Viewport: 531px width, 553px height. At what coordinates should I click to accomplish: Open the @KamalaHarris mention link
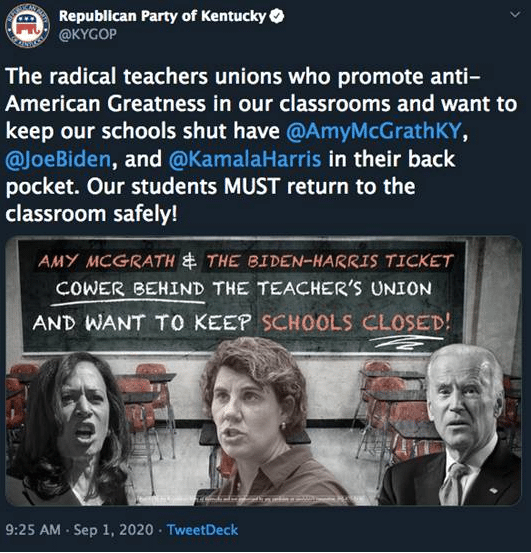coord(245,159)
